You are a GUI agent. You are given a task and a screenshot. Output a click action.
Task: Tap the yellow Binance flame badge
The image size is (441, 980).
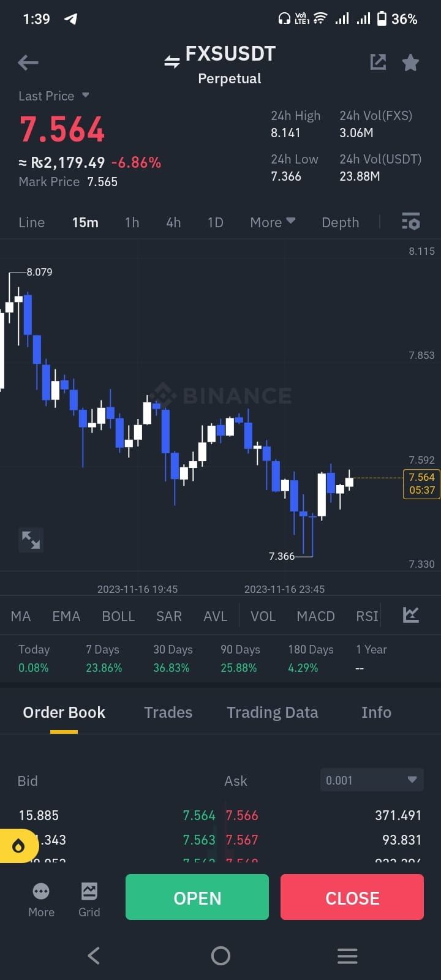tap(18, 845)
